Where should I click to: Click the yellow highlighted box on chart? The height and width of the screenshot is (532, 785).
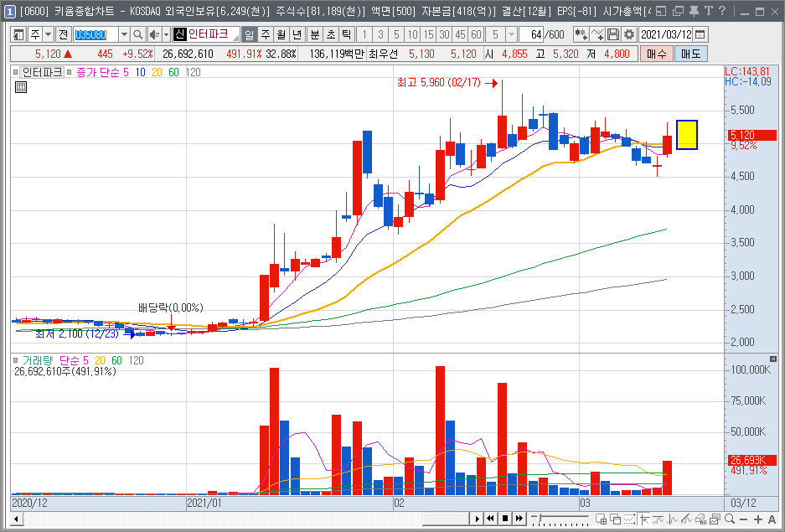[687, 135]
